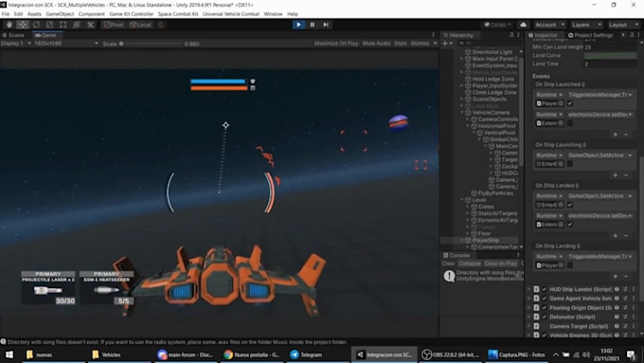Toggle EnterE checkbox under On Ship Landed
Image resolution: width=644 pixels, height=363 pixels.
pyautogui.click(x=570, y=205)
